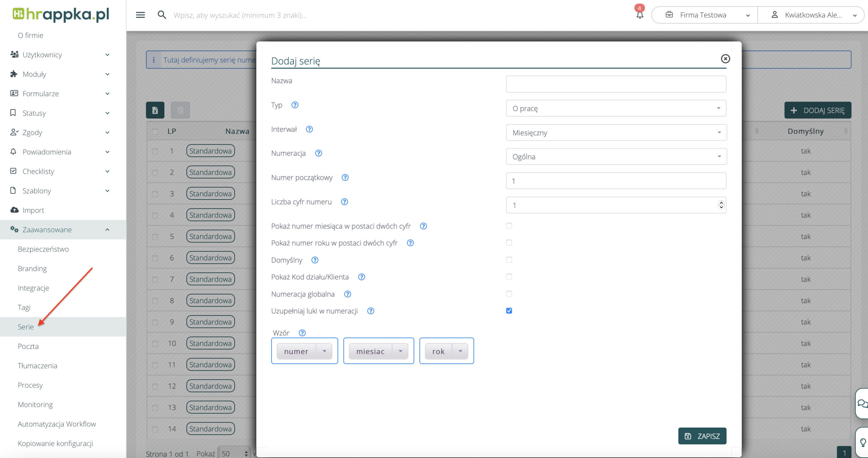Enable the Domyślny checkbox

tap(509, 260)
